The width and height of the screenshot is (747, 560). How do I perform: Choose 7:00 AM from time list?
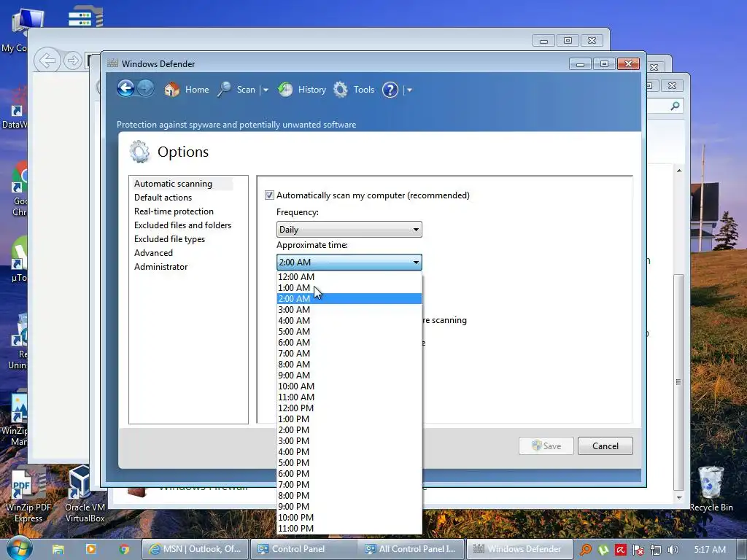click(x=349, y=354)
